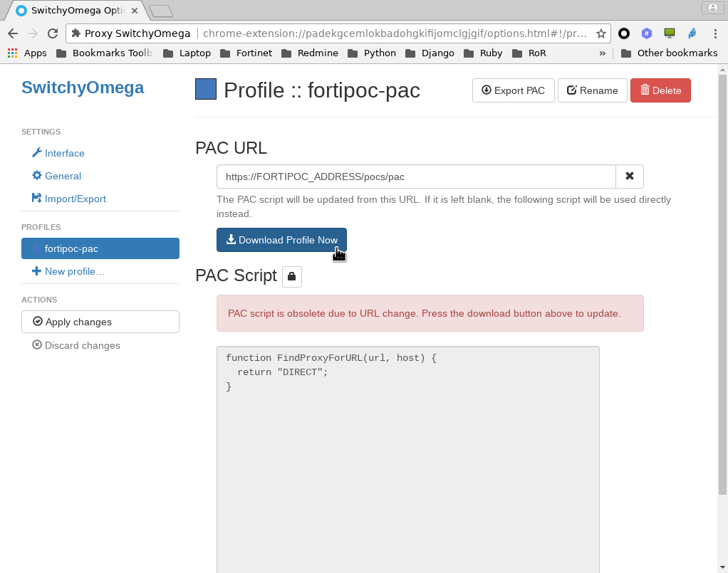Open a new browser tab
The image size is (728, 573).
point(162,11)
